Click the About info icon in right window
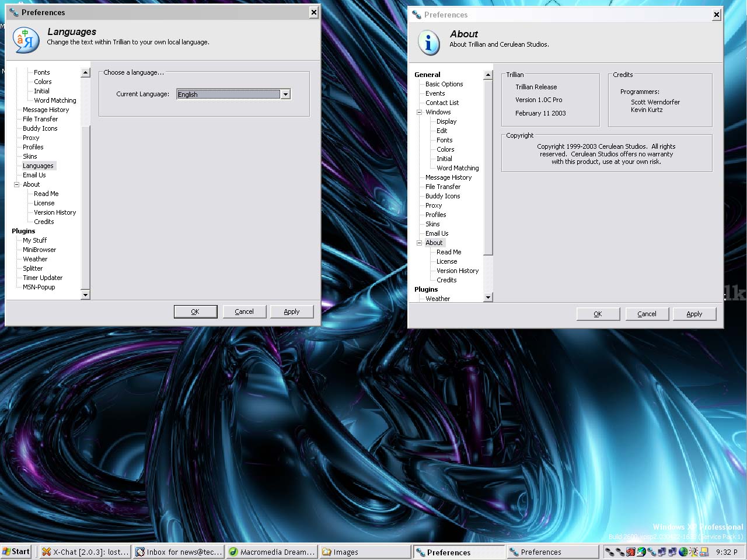Viewport: 747px width, 560px height. coord(428,43)
